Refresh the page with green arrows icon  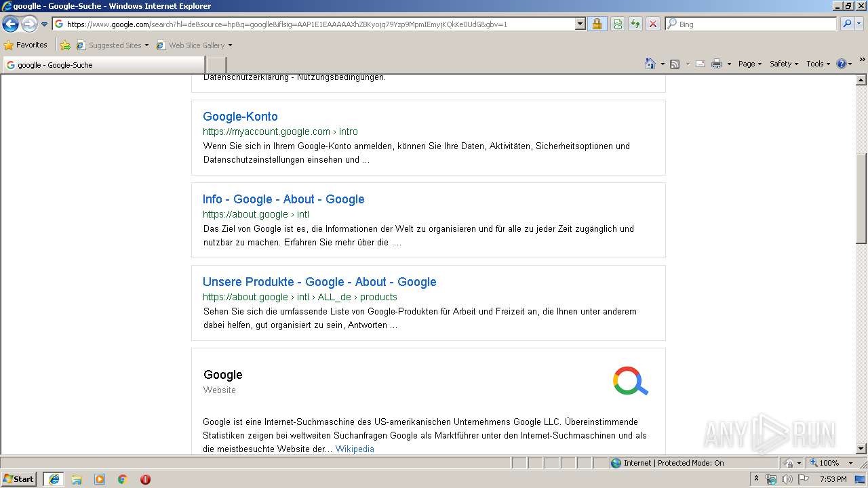coord(635,24)
